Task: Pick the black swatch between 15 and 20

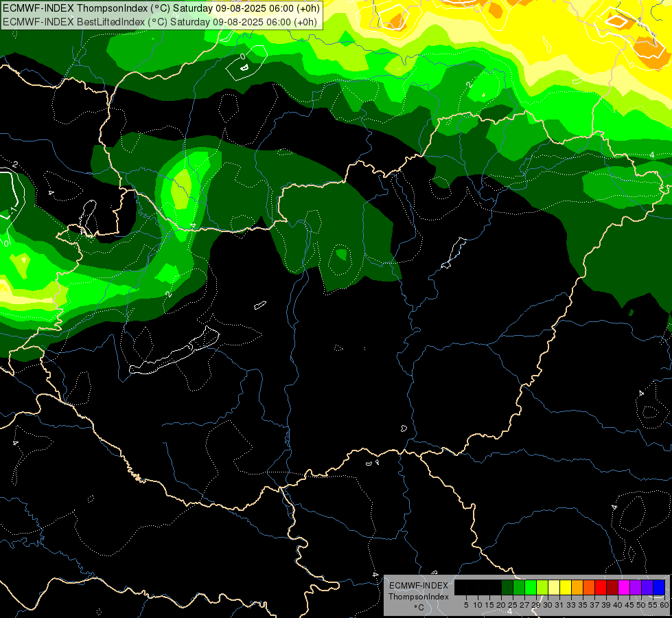Action: coord(496,587)
